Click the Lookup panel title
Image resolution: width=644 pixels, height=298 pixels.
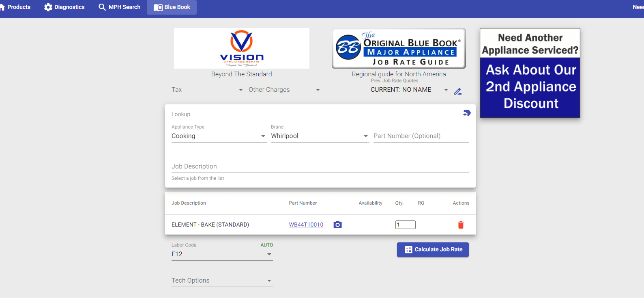pyautogui.click(x=181, y=114)
